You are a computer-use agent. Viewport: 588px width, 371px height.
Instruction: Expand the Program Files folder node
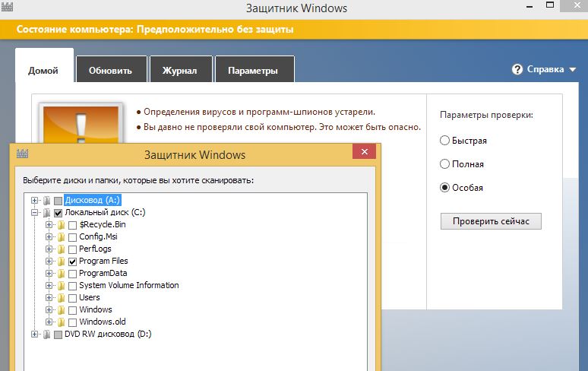click(x=49, y=261)
